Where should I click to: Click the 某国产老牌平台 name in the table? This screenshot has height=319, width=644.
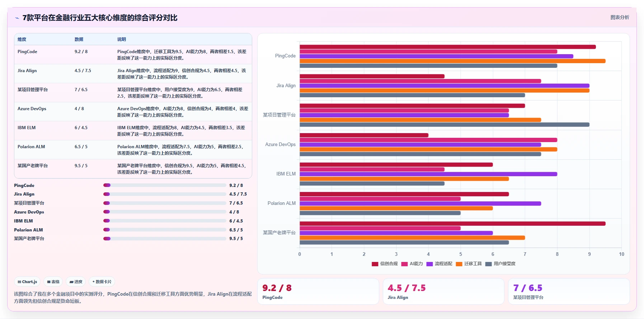(33, 166)
